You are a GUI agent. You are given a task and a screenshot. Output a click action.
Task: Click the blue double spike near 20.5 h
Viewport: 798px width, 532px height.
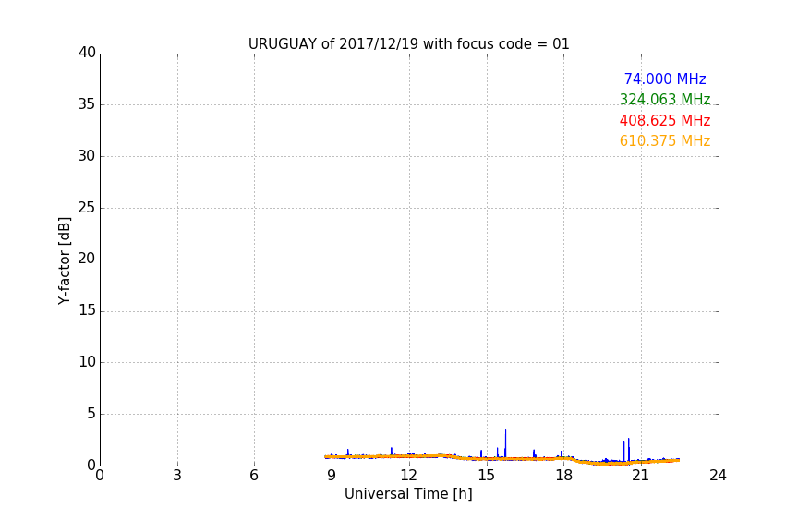[x=626, y=450]
